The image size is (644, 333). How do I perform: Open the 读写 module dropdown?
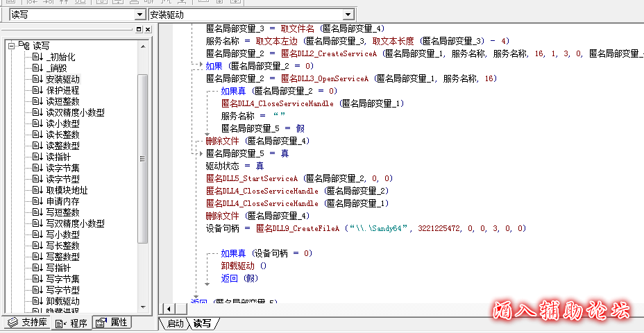(140, 15)
